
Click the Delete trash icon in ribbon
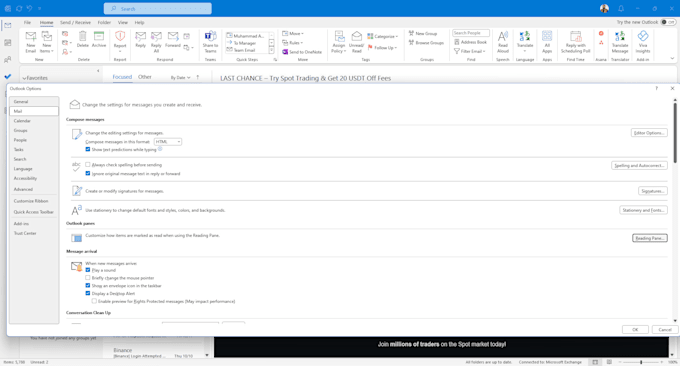[x=82, y=36]
